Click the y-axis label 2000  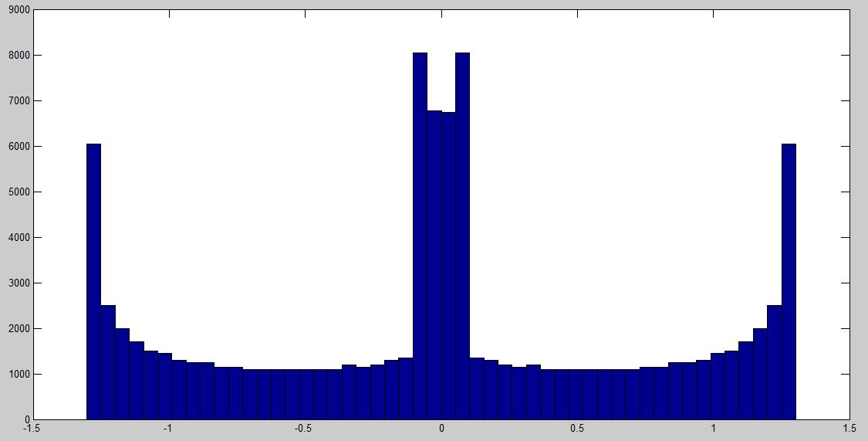(19, 328)
